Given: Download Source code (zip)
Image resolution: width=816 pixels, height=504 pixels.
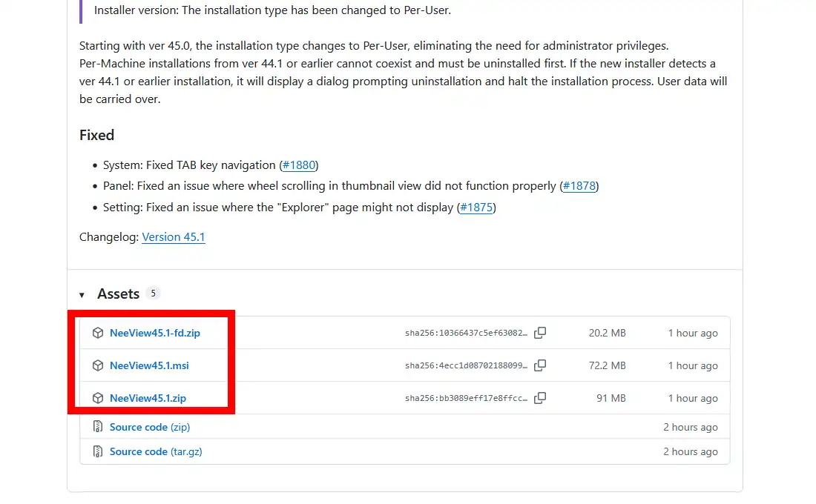Looking at the screenshot, I should point(150,427).
